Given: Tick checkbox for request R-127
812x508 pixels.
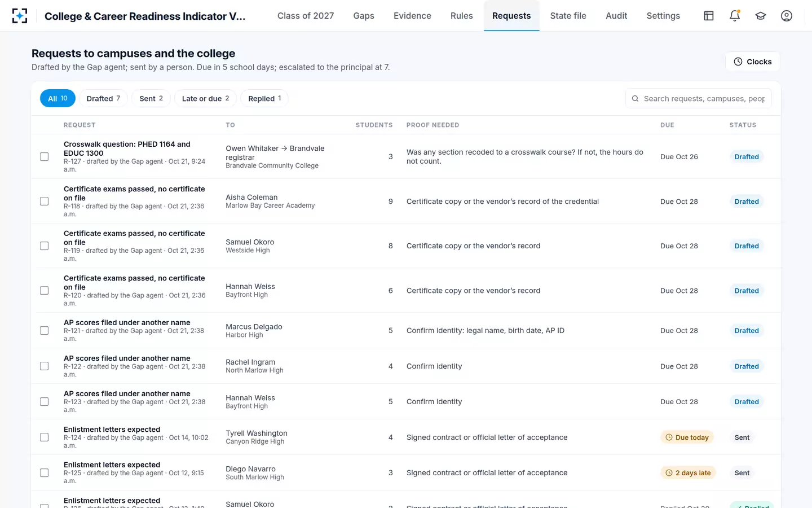Looking at the screenshot, I should (x=45, y=157).
